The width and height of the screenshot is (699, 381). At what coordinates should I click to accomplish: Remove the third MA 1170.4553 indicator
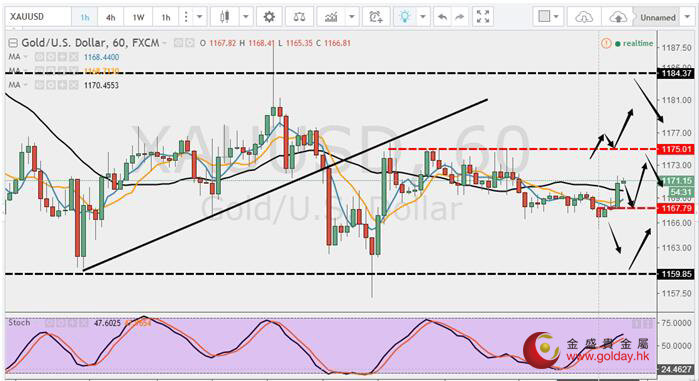[x=74, y=85]
